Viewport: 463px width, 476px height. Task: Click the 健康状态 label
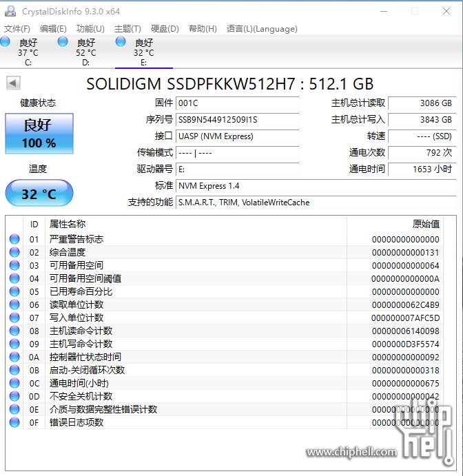[x=38, y=103]
